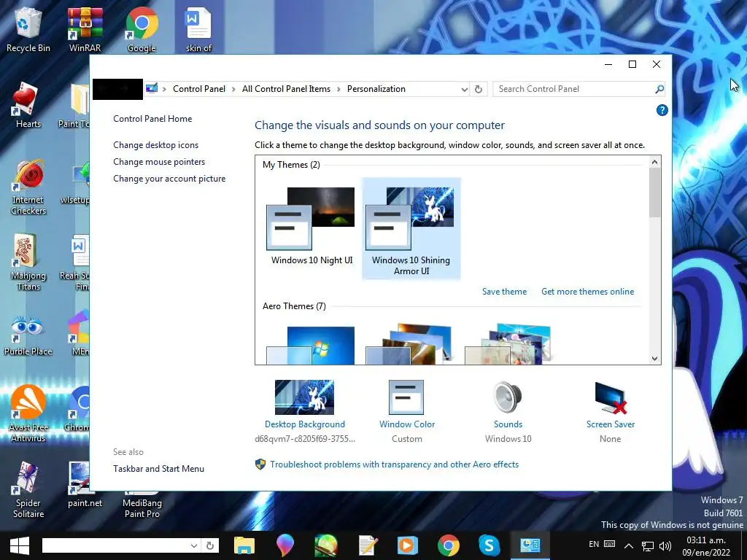Click the EN language indicator
Image resolution: width=747 pixels, height=560 pixels.
(594, 544)
